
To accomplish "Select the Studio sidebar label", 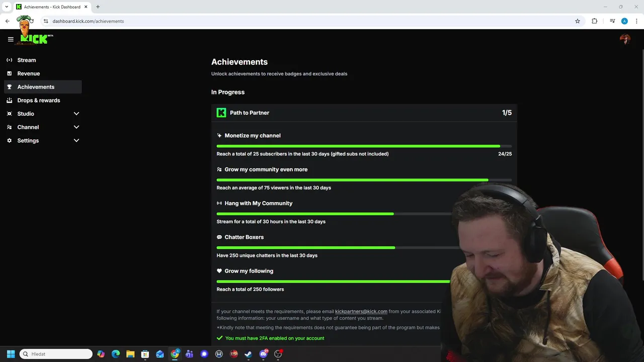I will (x=26, y=114).
